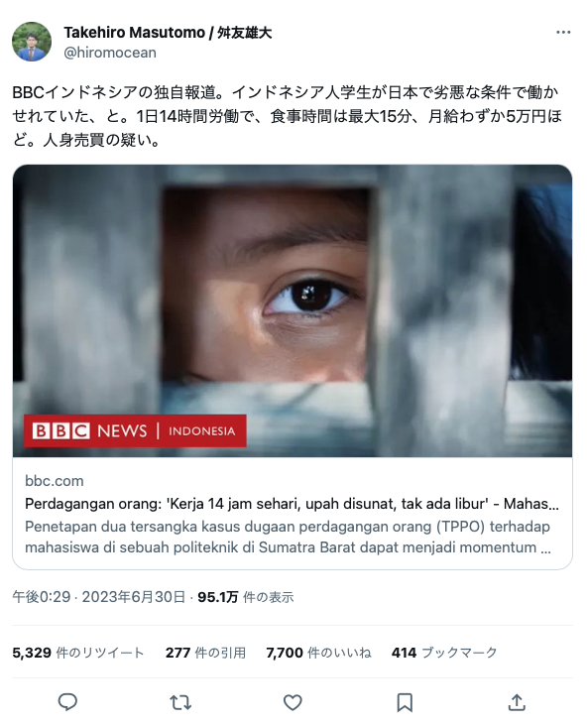Open Takehiro Masutomo display name link
Viewport: 588px width, 725px height.
point(168,33)
